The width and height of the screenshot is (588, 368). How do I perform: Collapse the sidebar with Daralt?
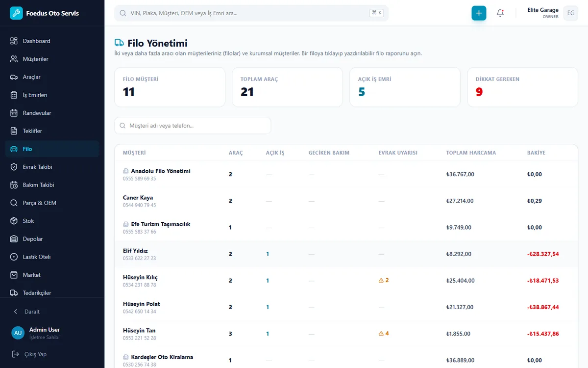point(52,312)
